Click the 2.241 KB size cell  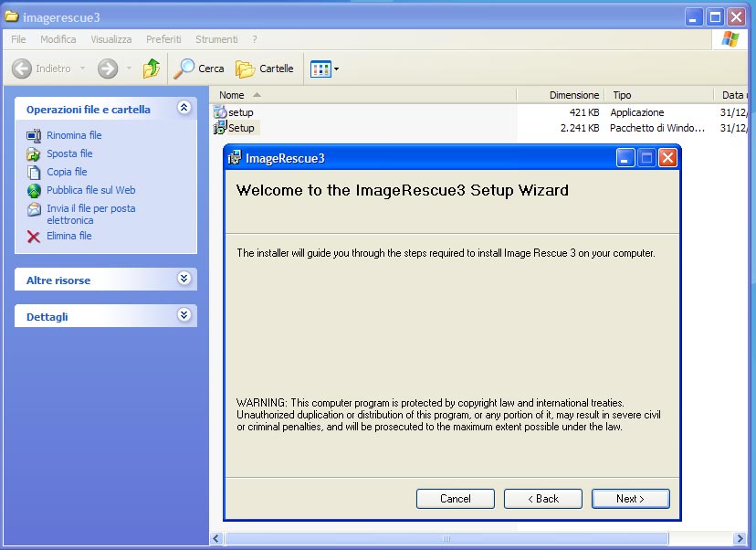(580, 128)
